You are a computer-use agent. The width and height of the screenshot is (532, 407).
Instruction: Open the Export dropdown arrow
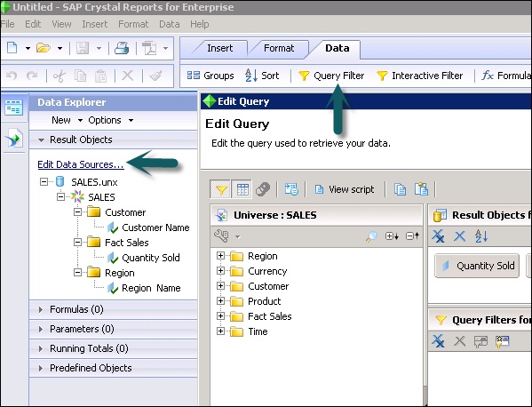tap(165, 49)
